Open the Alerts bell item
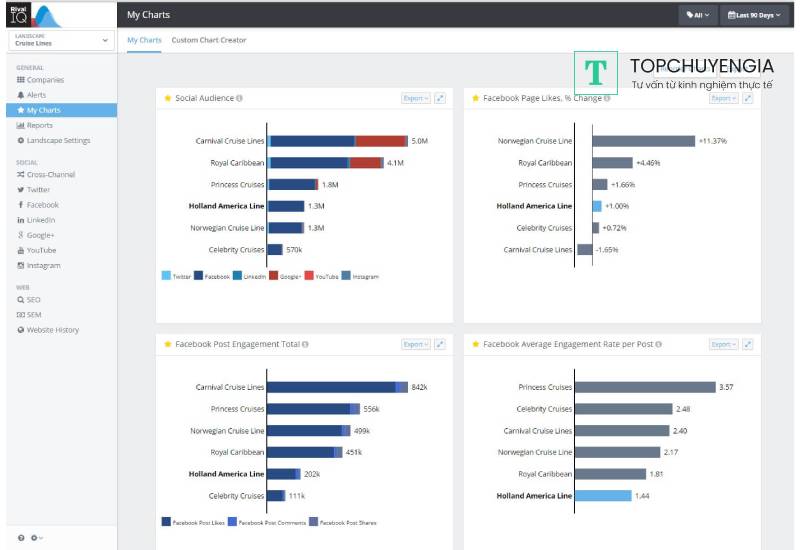The width and height of the screenshot is (800, 550). pos(38,95)
